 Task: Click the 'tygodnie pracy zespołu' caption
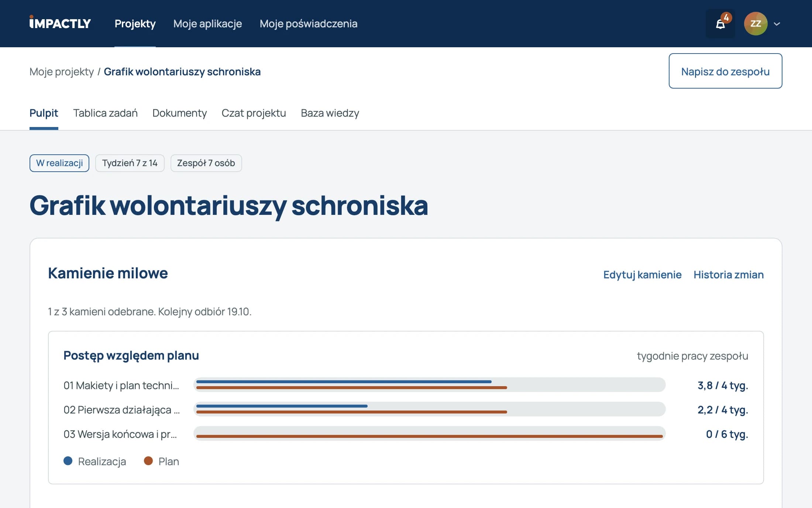692,356
